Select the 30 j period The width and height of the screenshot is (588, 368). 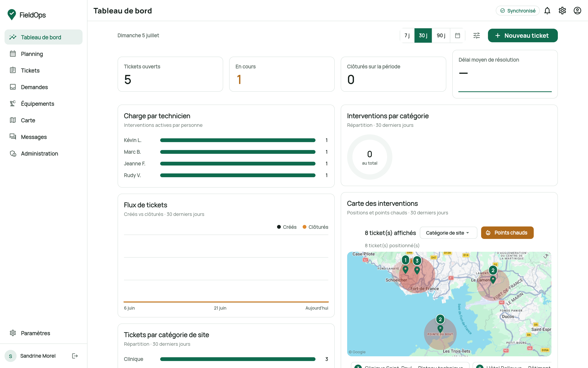[x=423, y=35]
